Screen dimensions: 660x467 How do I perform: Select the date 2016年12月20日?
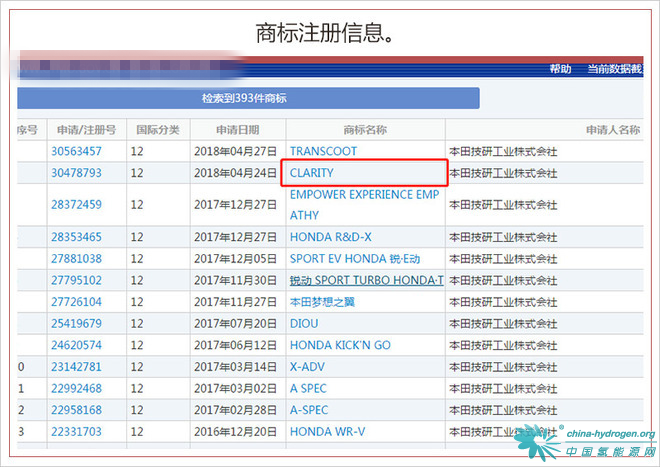(x=235, y=432)
